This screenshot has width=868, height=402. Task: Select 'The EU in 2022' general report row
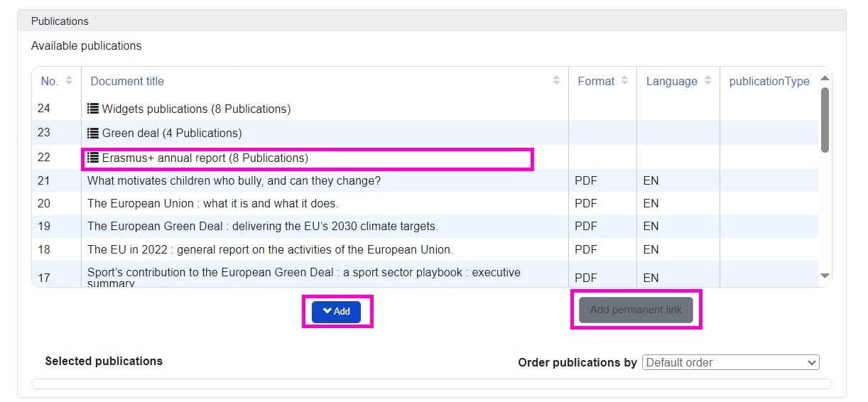coord(269,249)
